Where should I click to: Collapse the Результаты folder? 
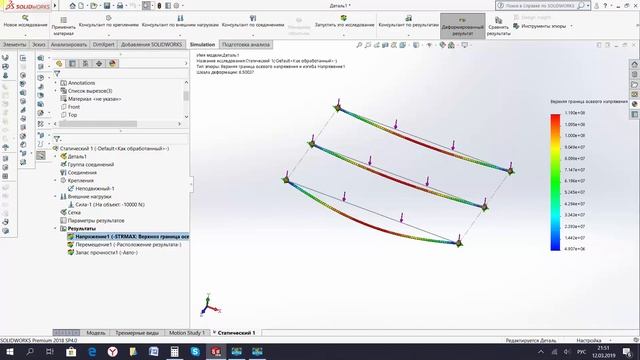tap(56, 229)
